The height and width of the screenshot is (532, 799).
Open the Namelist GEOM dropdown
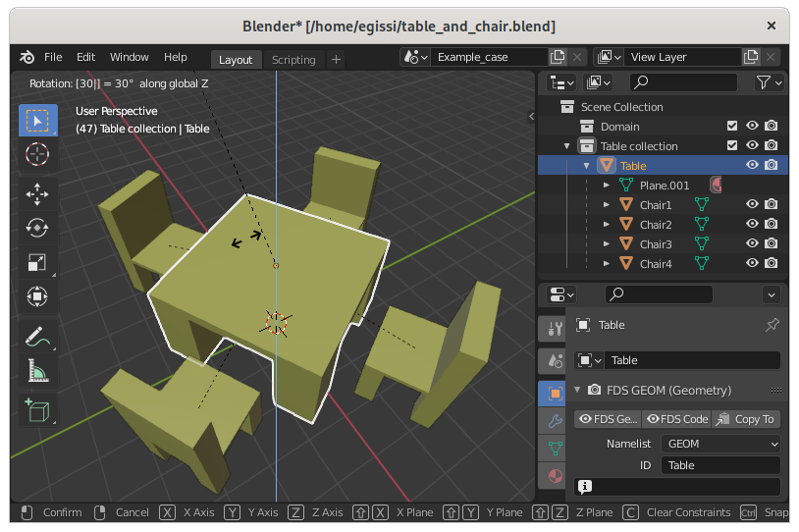720,444
